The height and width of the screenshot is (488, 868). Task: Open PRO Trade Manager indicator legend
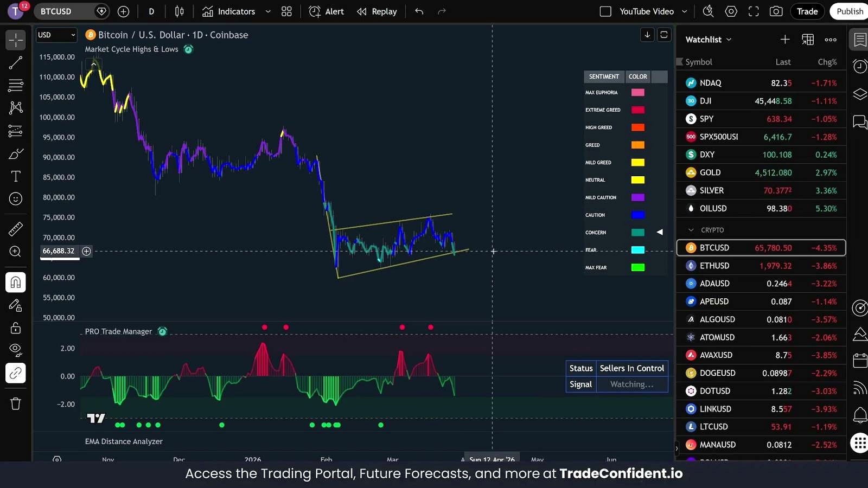118,331
